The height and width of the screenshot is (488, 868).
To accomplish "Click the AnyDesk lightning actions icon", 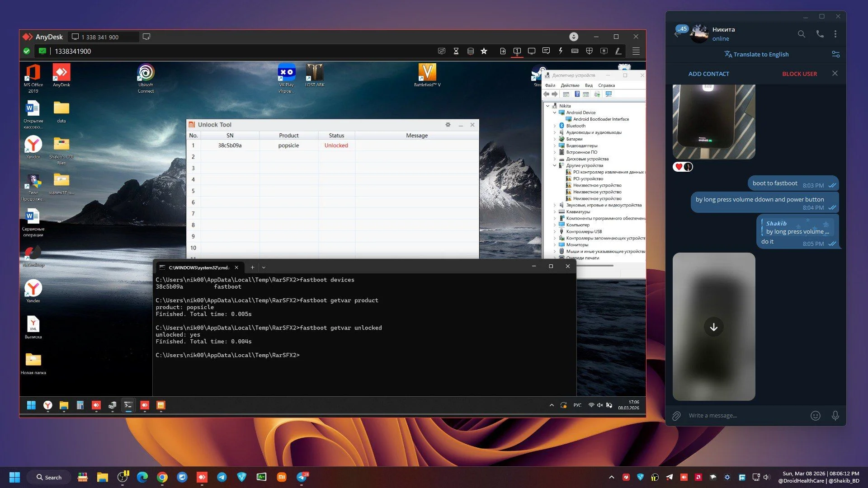I will point(561,51).
